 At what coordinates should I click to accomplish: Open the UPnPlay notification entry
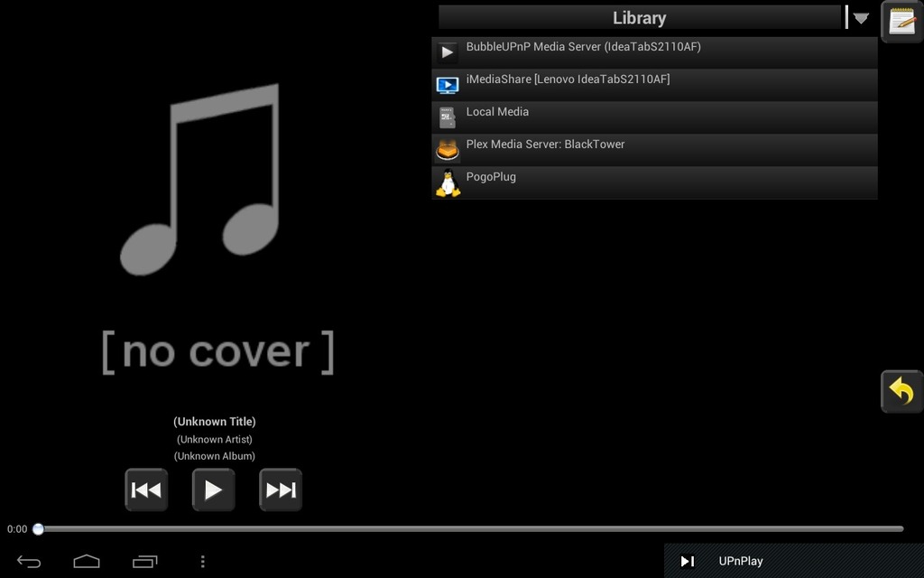click(794, 561)
